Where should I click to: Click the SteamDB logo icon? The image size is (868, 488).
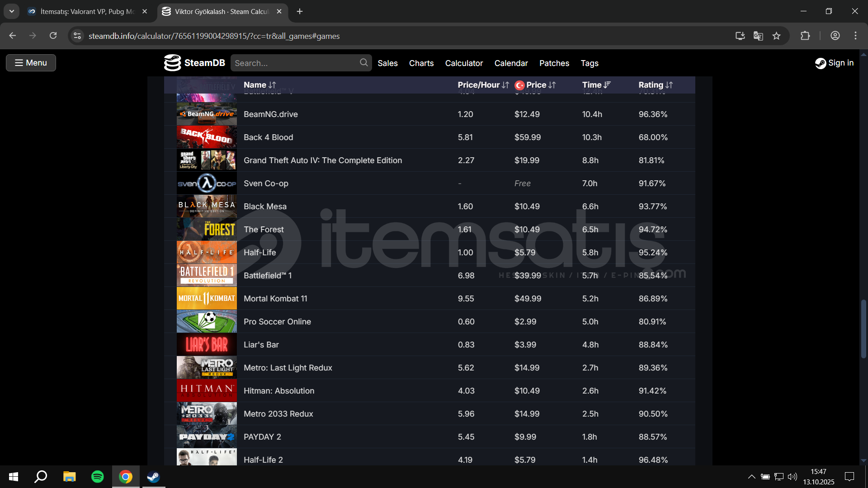coord(172,63)
